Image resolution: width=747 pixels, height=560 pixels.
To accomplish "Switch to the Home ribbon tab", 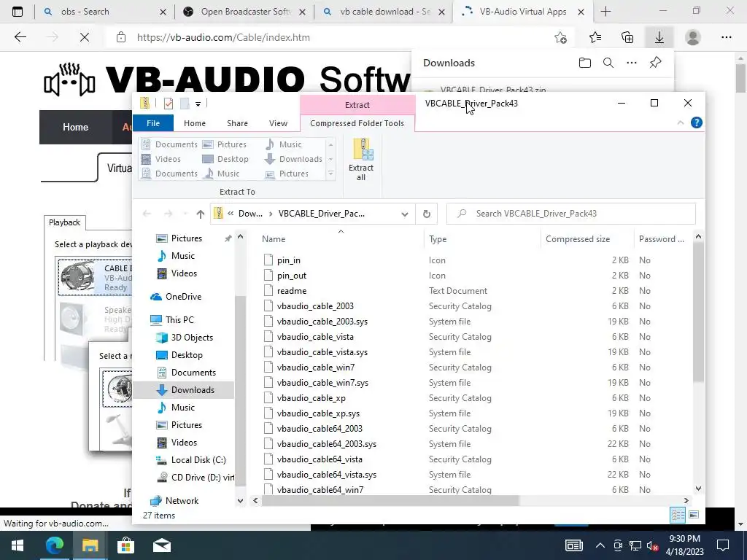I will pyautogui.click(x=195, y=122).
